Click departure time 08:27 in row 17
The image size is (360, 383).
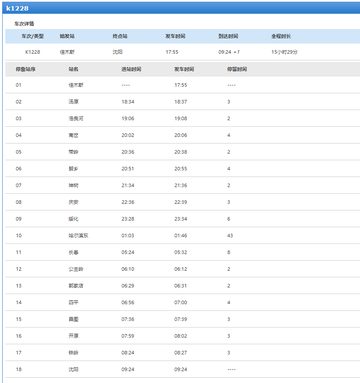click(181, 352)
